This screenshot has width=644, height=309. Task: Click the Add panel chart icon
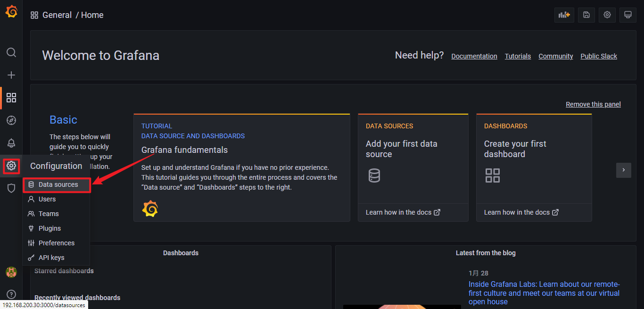coord(564,15)
